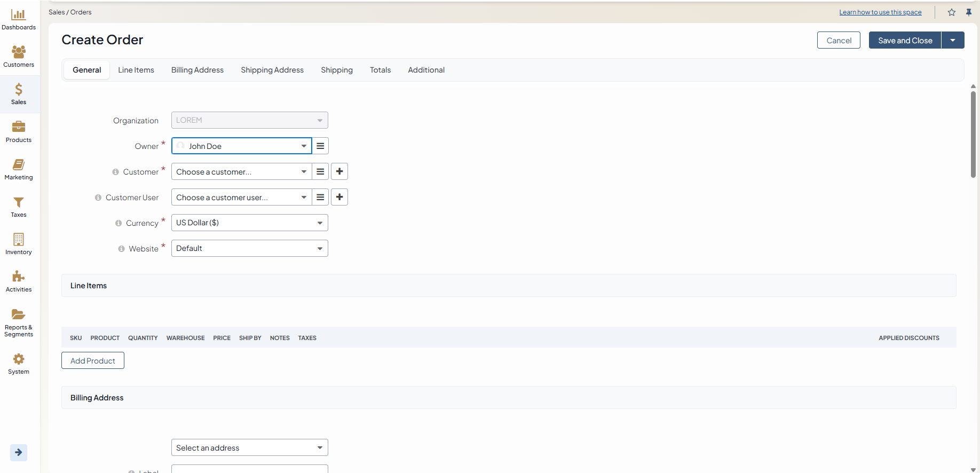This screenshot has height=473, width=980.
Task: Open the Marketing sidebar icon
Action: pos(19,164)
